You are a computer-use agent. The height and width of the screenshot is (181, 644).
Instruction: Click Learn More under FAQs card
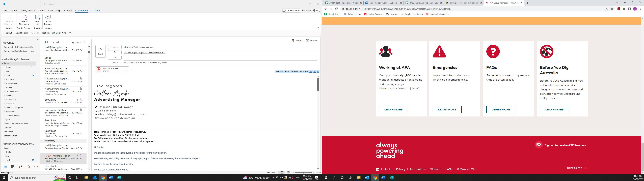pos(500,109)
